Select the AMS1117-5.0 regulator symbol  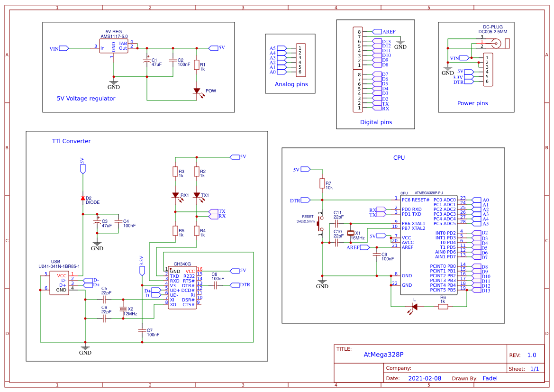[114, 45]
